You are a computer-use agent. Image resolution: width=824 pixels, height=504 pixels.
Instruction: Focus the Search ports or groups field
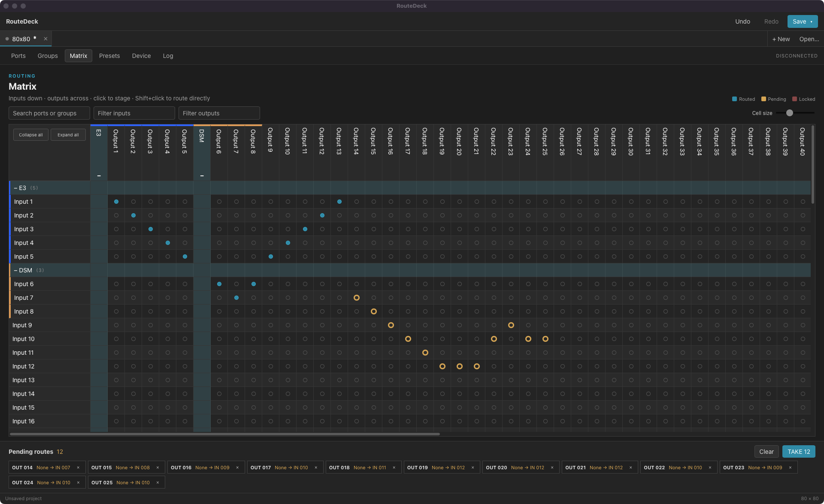point(49,113)
